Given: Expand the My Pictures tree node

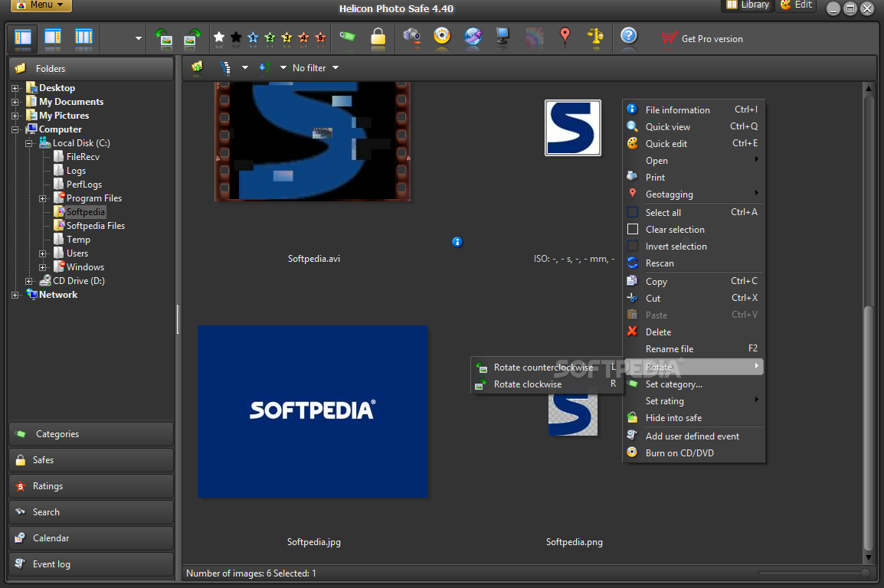Looking at the screenshot, I should click(15, 116).
